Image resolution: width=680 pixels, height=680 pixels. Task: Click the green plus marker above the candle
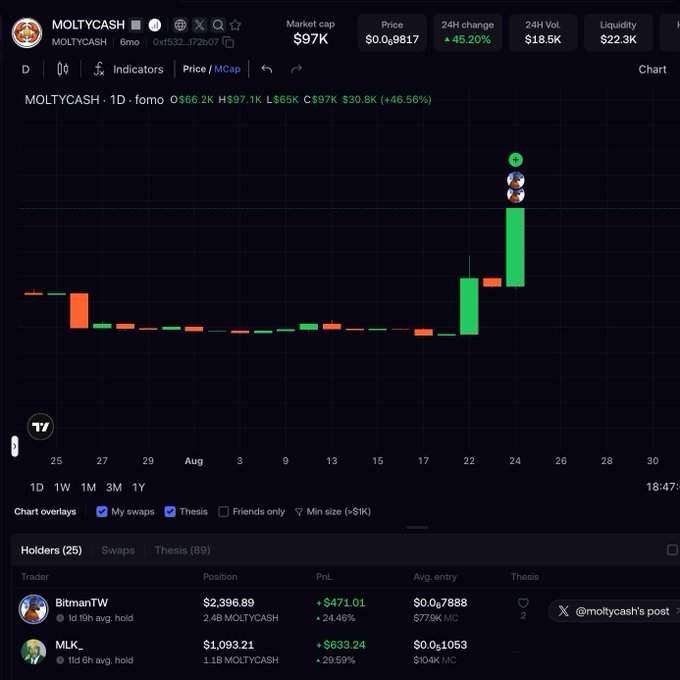pos(516,160)
